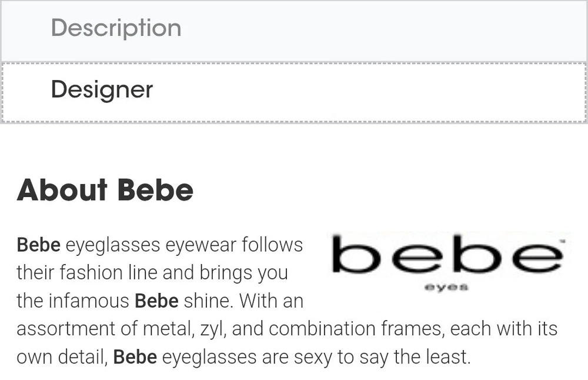Select the Designer tab

tap(102, 90)
